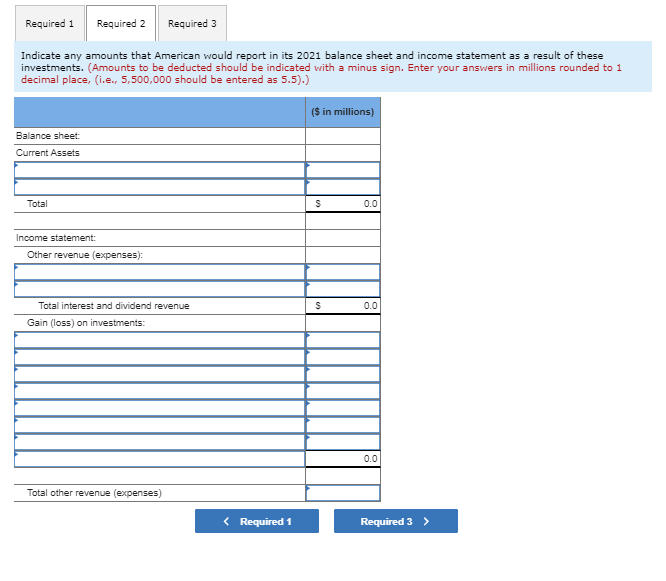The height and width of the screenshot is (581, 666).
Task: Switch to the Required 1 tab
Action: [50, 23]
